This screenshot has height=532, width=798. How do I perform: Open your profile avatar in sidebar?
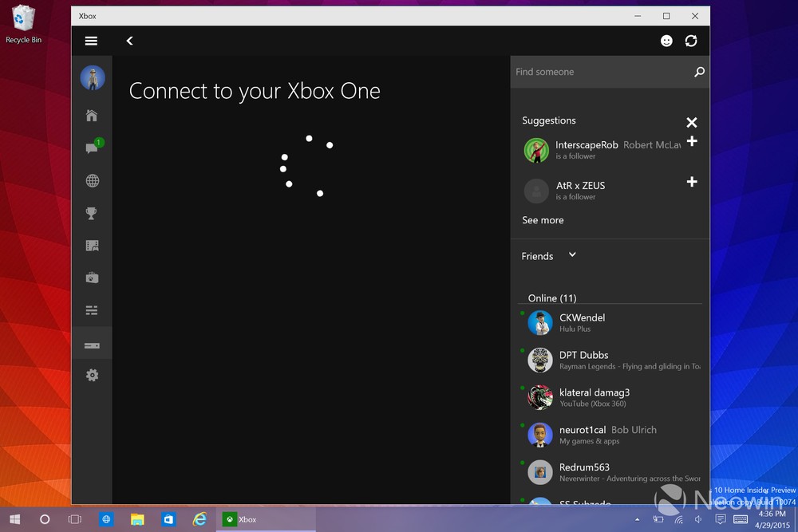(x=93, y=77)
